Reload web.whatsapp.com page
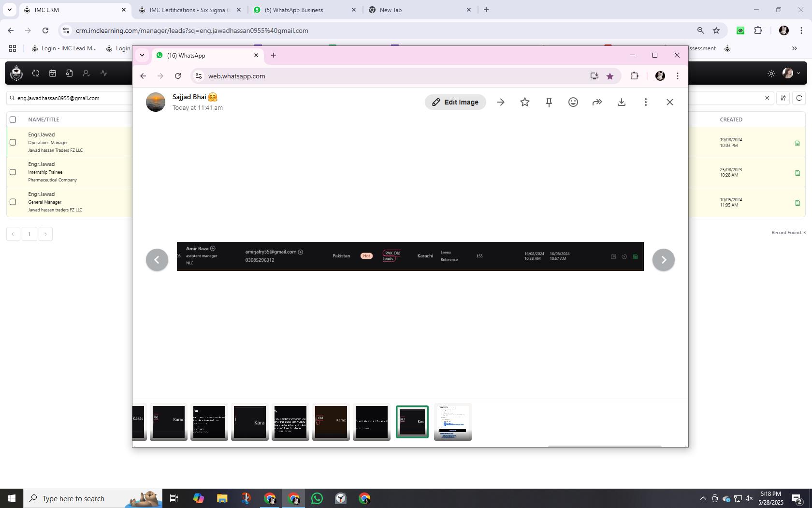 pyautogui.click(x=178, y=76)
